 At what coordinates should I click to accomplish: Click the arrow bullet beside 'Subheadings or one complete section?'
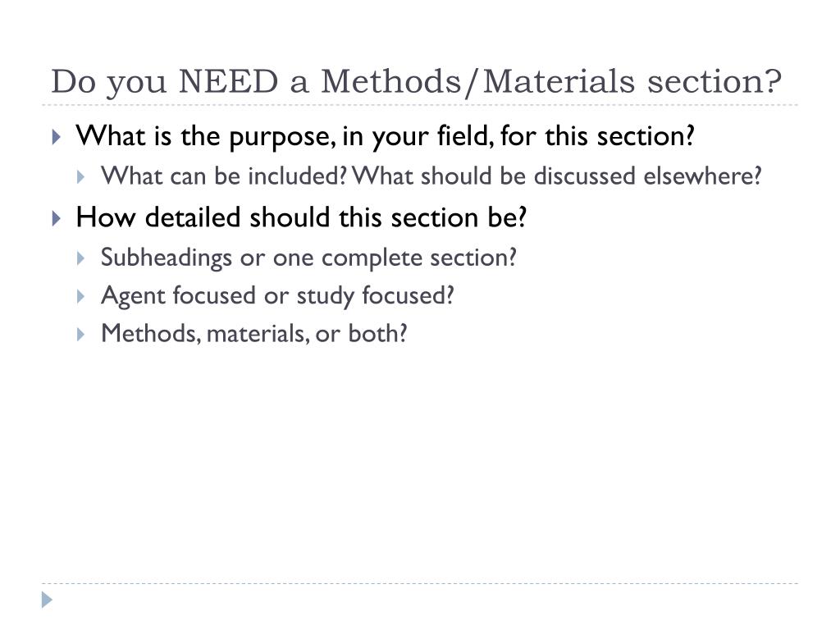coord(81,258)
